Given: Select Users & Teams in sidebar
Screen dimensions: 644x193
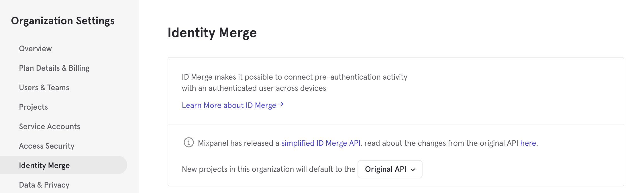Looking at the screenshot, I should pos(44,88).
